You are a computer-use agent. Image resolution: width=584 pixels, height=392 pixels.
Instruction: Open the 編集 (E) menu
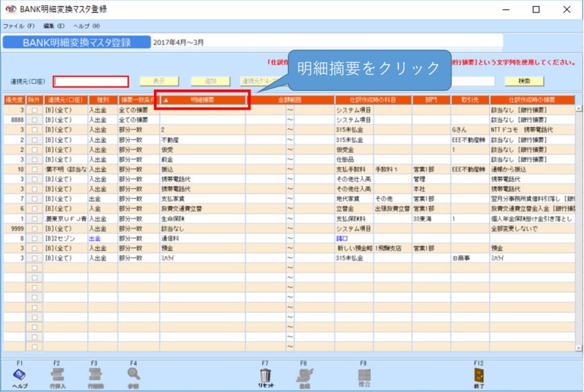[x=54, y=26]
